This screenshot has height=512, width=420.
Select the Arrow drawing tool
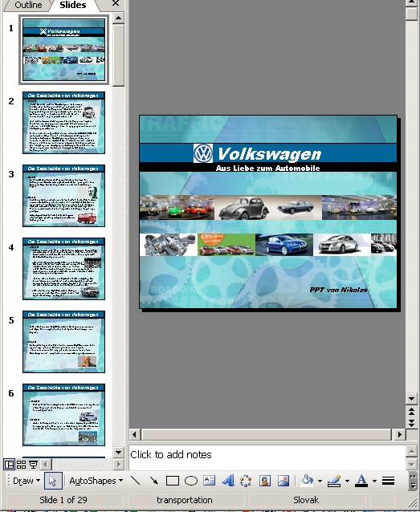pyautogui.click(x=153, y=481)
